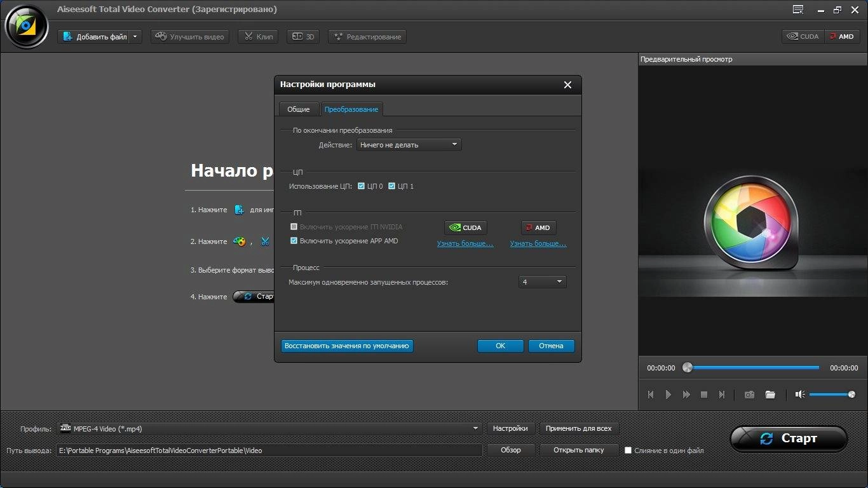Toggle the ЦП 1 checkbox
Viewport: 868px width, 488px height.
coord(391,186)
